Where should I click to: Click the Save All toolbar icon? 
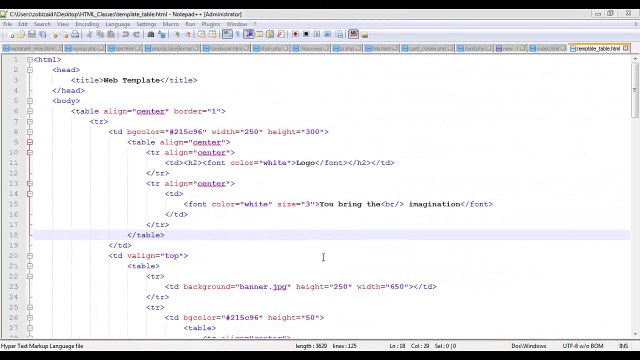(42, 35)
